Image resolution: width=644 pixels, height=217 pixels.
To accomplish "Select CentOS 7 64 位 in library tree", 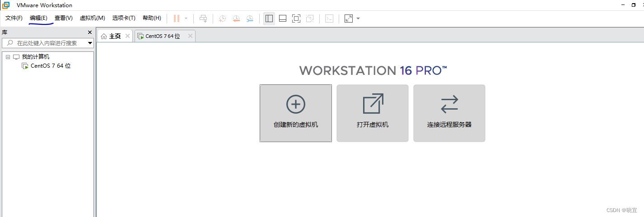I will click(x=51, y=66).
